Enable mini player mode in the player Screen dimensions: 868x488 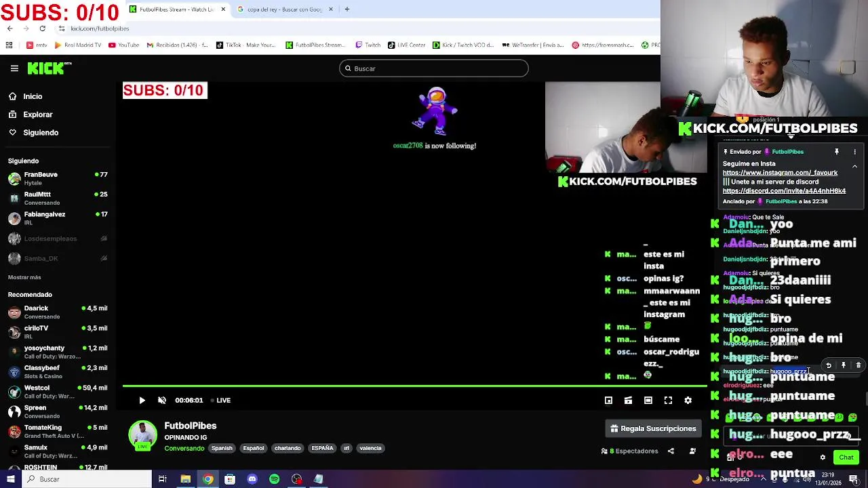(x=608, y=401)
